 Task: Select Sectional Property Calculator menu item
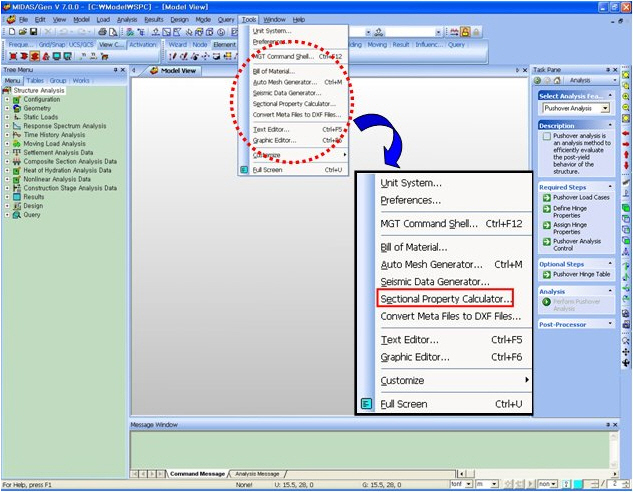(446, 299)
